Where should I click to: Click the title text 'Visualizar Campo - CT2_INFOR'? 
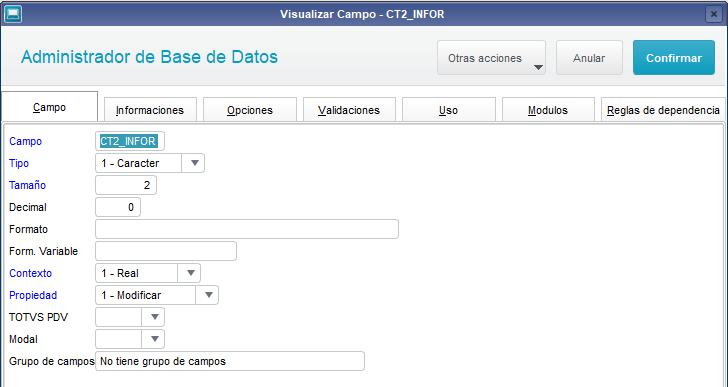coord(362,14)
